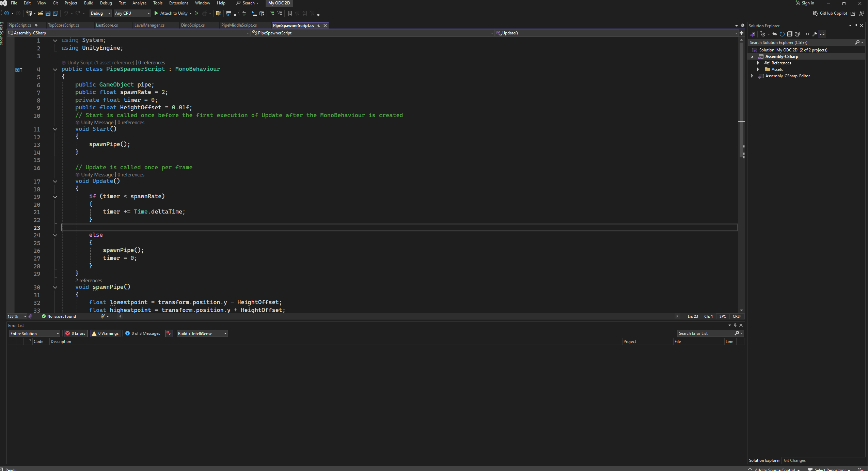Toggle the 0 Errors filter button
The height and width of the screenshot is (471, 868).
76,333
